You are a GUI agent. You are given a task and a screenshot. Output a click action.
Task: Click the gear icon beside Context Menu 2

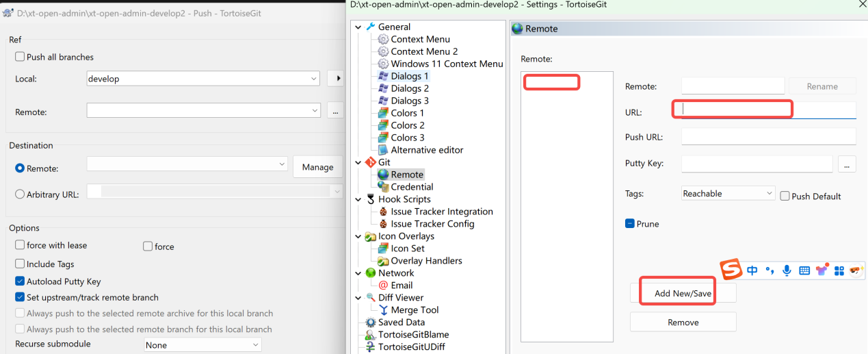(x=383, y=51)
